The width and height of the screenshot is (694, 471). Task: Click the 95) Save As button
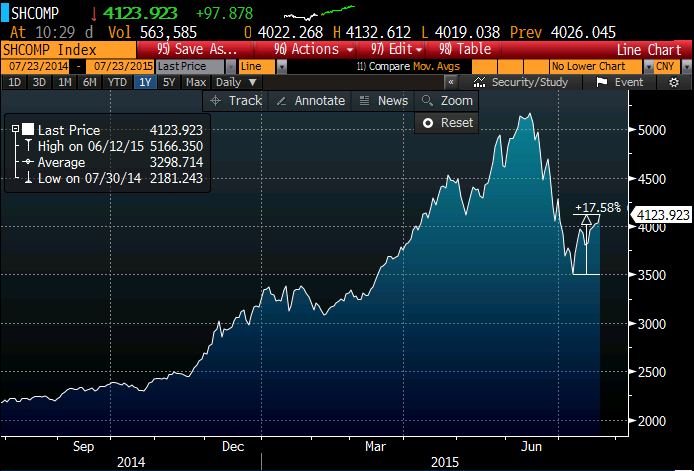click(x=198, y=49)
